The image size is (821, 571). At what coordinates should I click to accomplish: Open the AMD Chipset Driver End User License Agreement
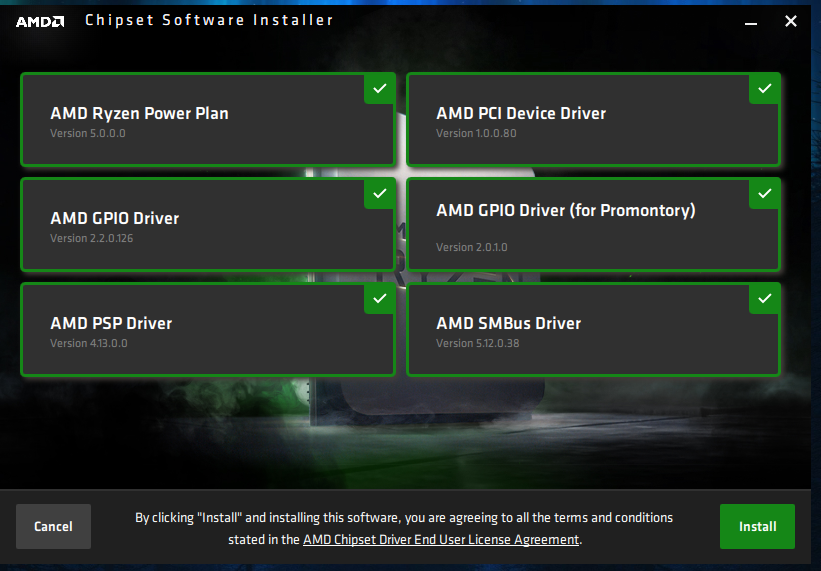440,539
